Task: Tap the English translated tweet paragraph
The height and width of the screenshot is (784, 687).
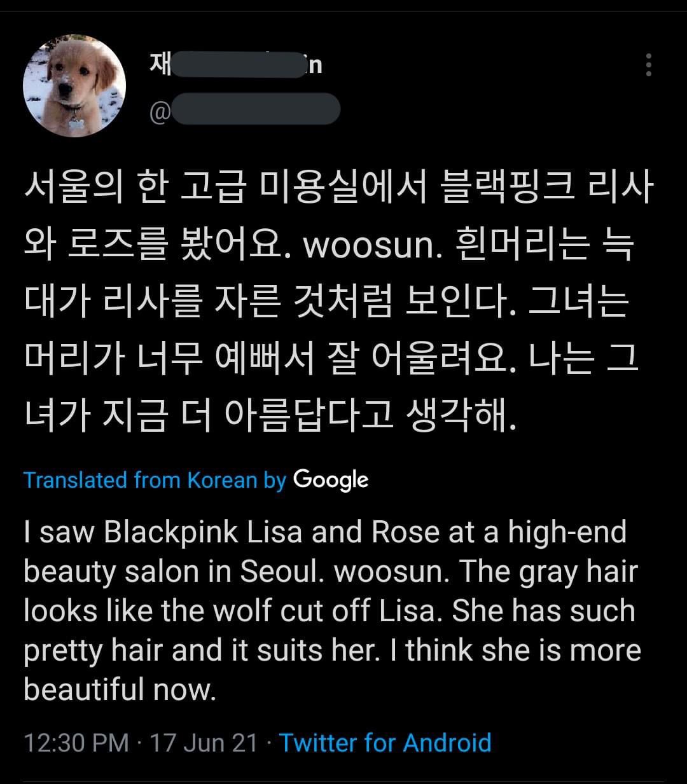Action: click(x=332, y=610)
